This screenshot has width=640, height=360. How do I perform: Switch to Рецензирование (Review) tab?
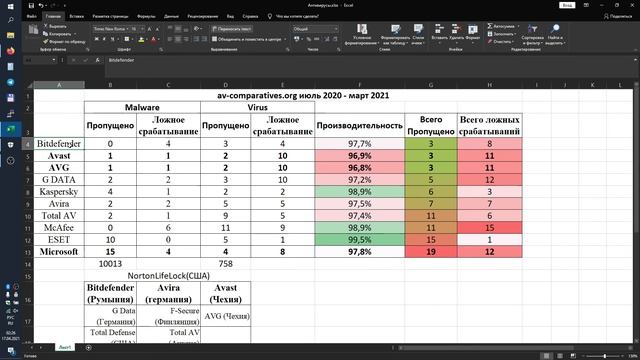point(202,16)
